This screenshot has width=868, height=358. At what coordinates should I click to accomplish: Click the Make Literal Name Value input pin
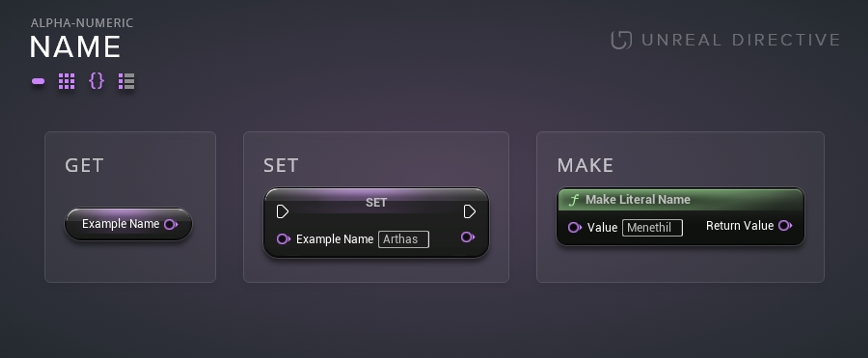[x=574, y=228]
